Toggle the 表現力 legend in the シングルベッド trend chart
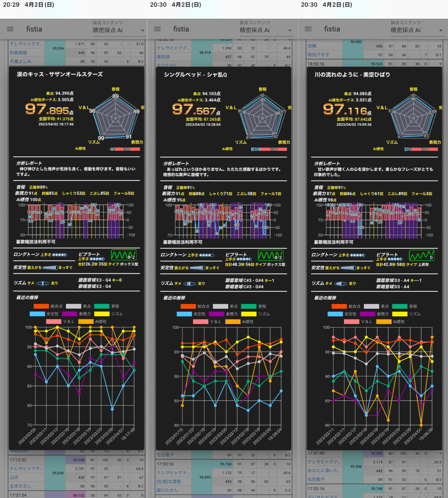The height and width of the screenshot is (498, 448). [x=223, y=314]
